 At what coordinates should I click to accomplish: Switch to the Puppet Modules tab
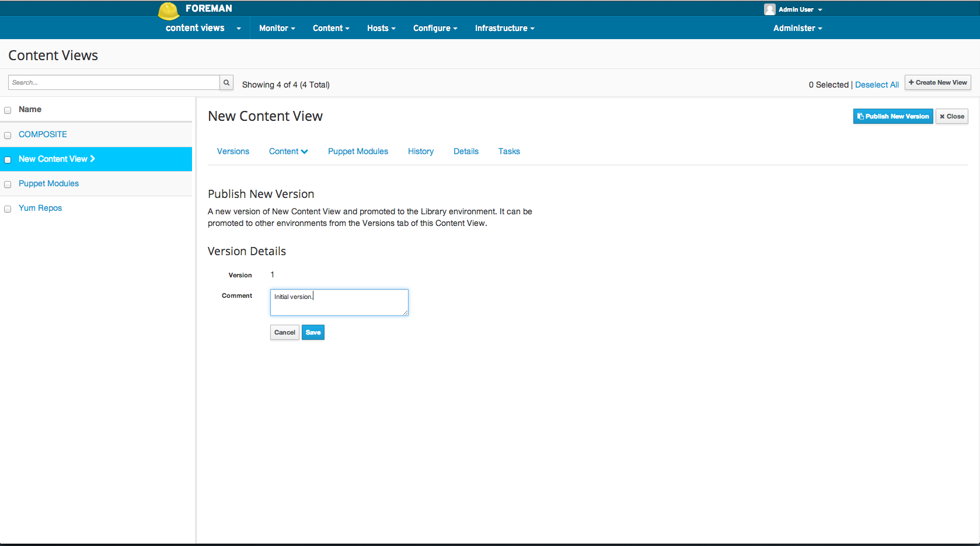coord(358,151)
